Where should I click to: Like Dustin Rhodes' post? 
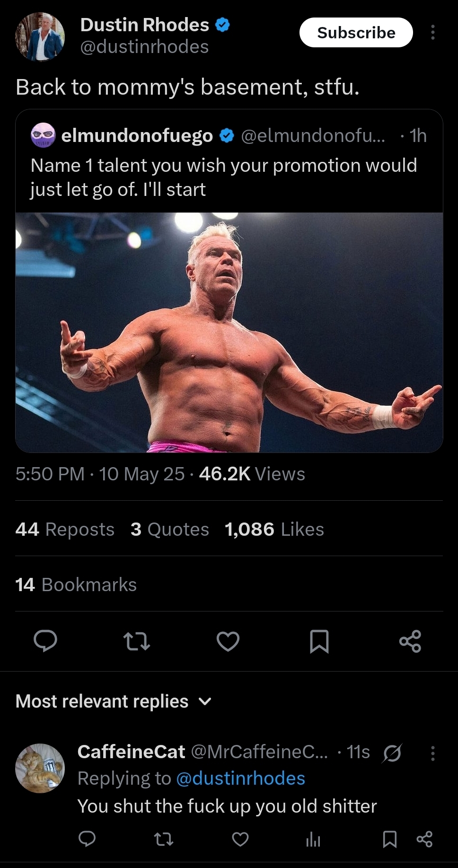[228, 641]
